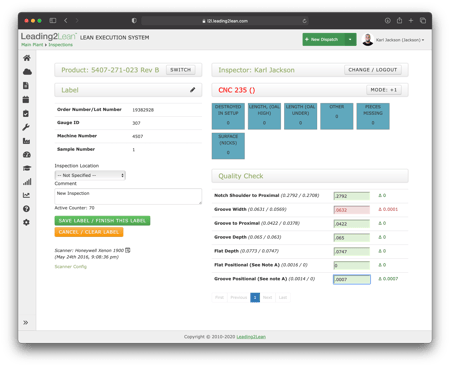Open the wrench maintenance icon in sidebar
The image size is (450, 367).
tap(26, 127)
